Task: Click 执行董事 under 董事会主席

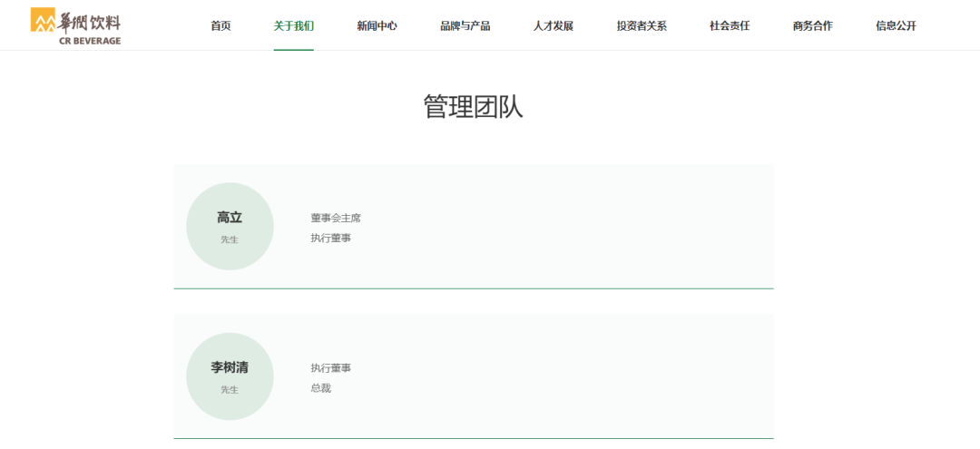Action: (330, 238)
